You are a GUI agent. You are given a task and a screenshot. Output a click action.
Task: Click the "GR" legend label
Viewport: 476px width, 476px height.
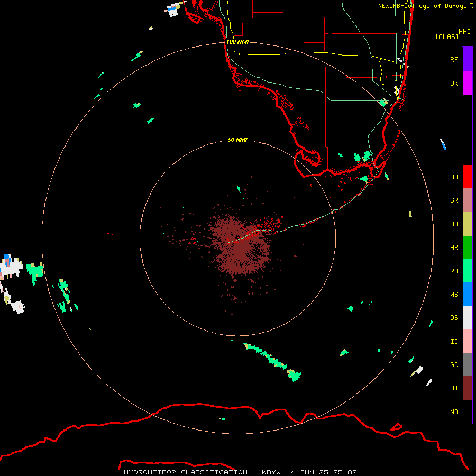454,200
